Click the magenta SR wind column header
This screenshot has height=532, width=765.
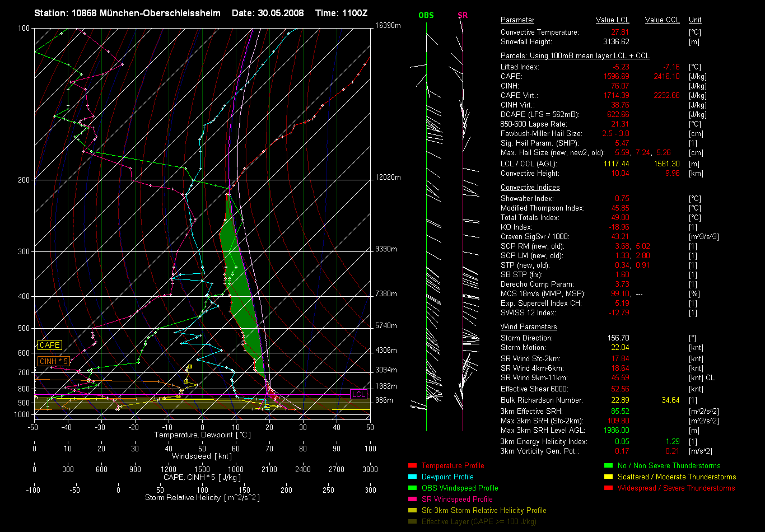pyautogui.click(x=463, y=15)
